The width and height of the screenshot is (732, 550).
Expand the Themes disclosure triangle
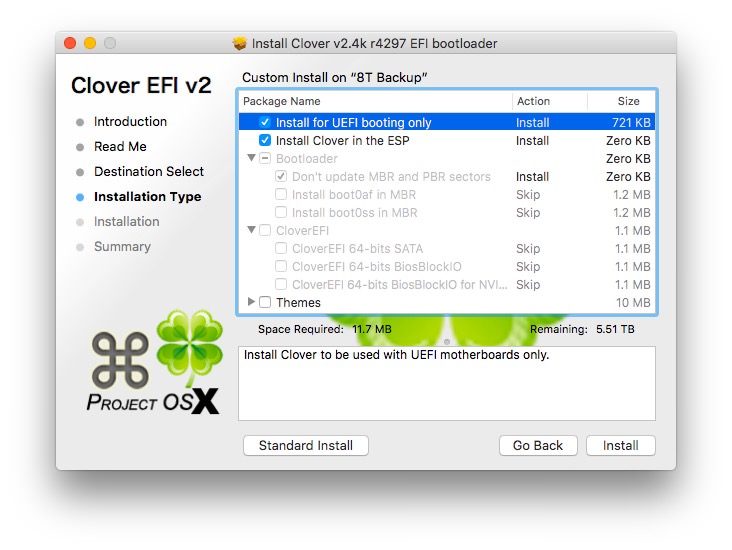pos(251,302)
